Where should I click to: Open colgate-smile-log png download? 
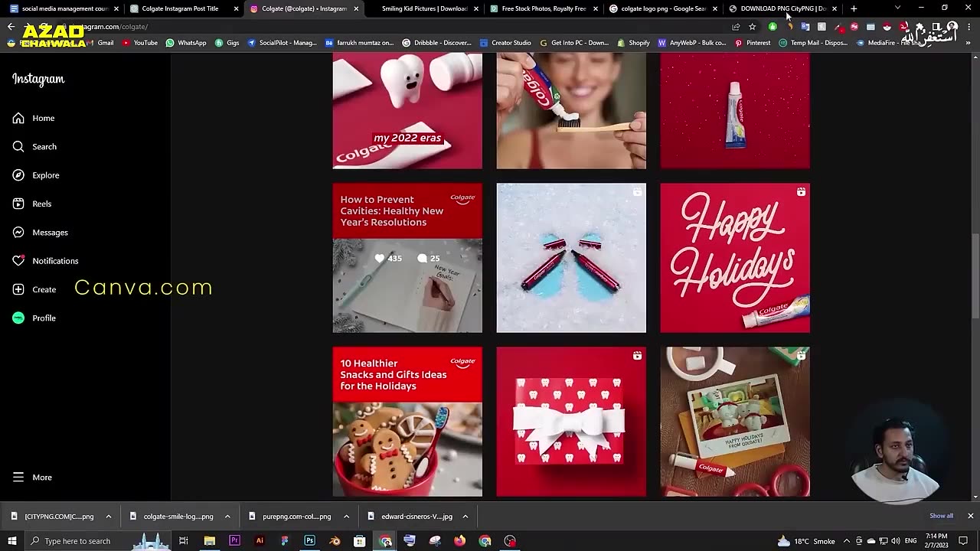172,517
